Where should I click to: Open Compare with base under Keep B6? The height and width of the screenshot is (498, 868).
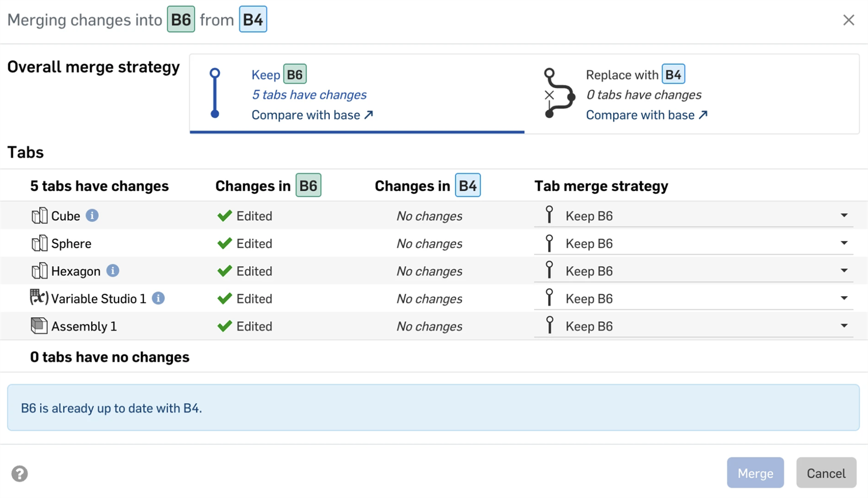click(312, 115)
